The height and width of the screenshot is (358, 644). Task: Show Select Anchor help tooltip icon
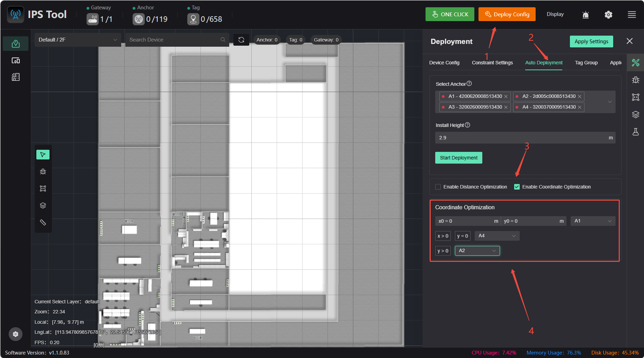(x=469, y=84)
